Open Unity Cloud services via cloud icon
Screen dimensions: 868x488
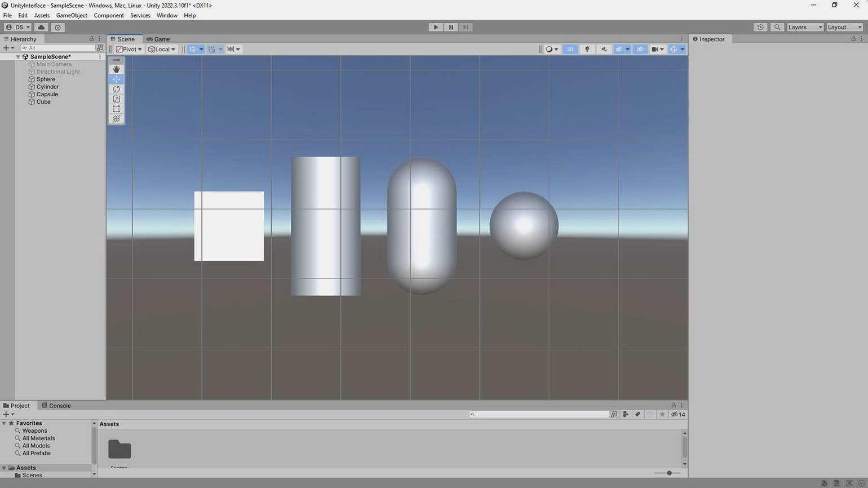point(41,27)
